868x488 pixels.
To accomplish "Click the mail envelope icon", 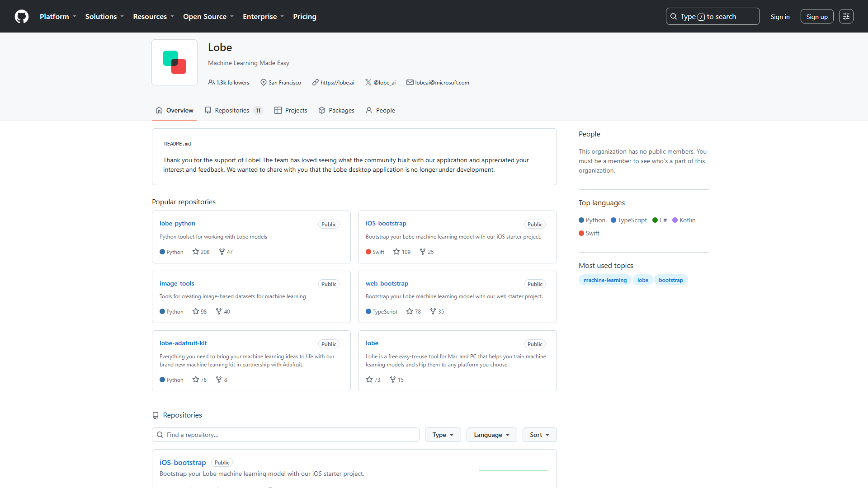I will [x=410, y=82].
